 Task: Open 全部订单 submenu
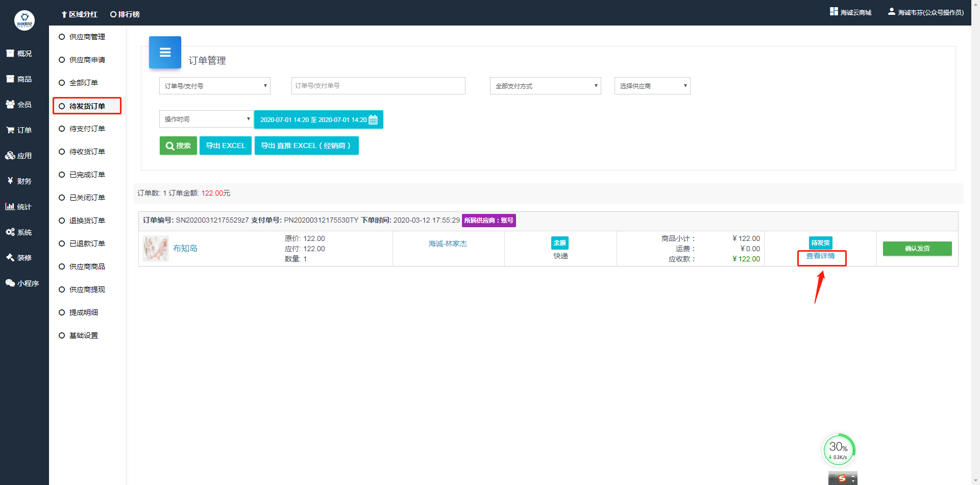pos(79,83)
